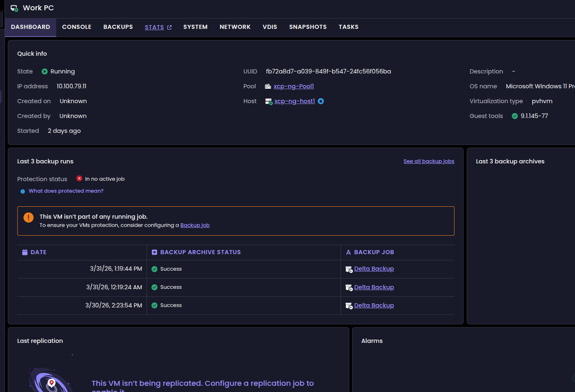
Task: Click the calendar icon in DATE header
Action: point(25,252)
